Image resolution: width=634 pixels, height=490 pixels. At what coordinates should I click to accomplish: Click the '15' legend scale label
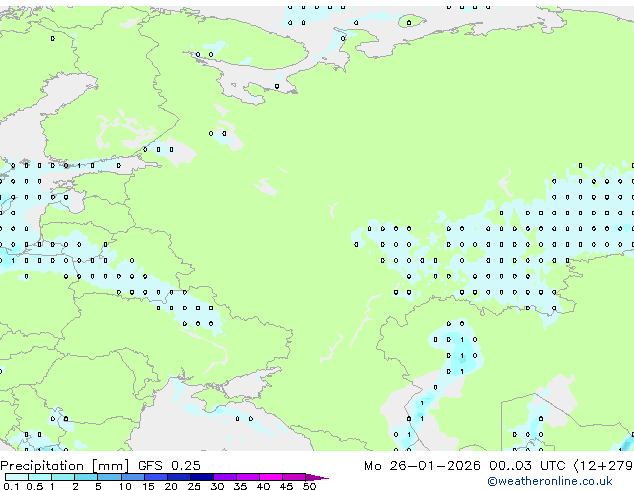(x=148, y=486)
